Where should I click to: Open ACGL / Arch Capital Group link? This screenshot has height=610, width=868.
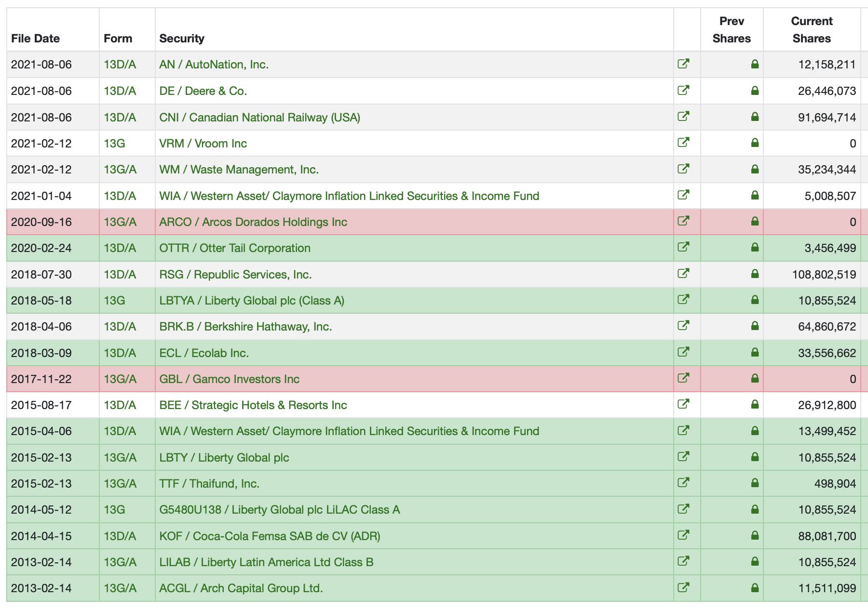pos(241,588)
